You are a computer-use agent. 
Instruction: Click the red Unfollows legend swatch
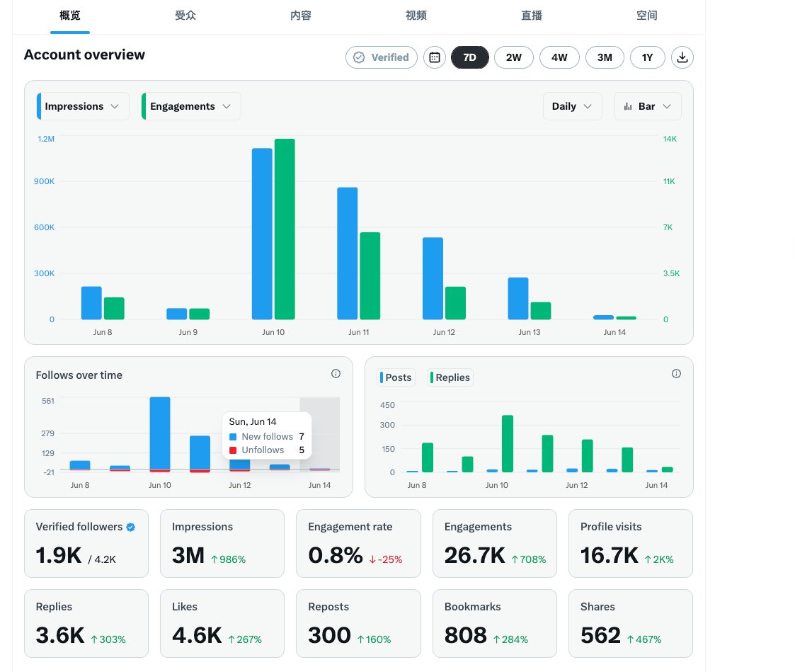click(233, 450)
